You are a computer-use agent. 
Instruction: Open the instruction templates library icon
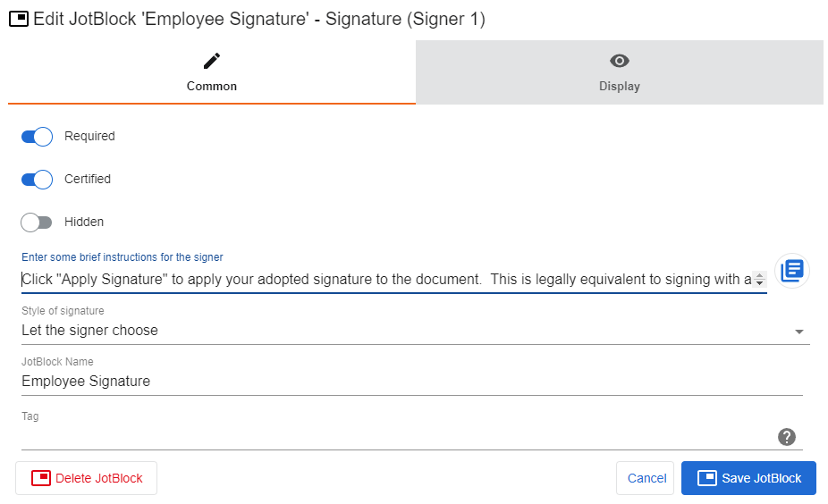792,270
